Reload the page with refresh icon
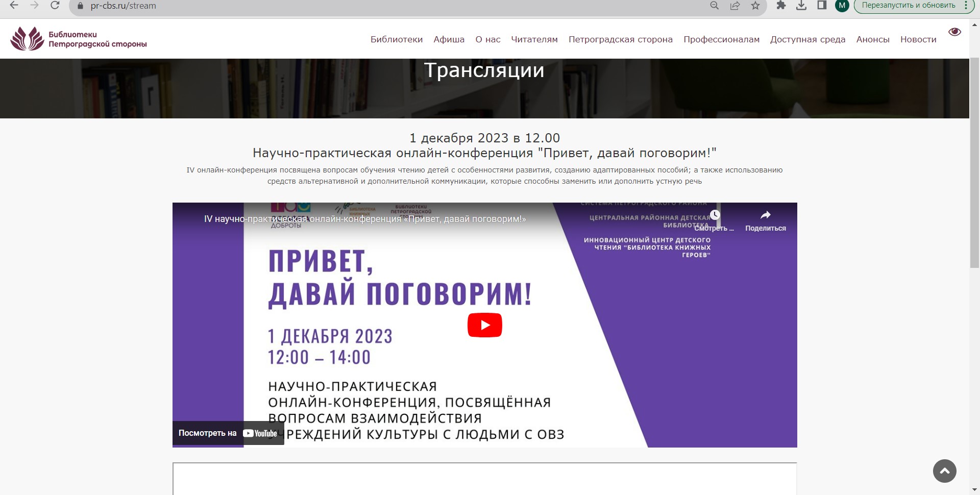 pyautogui.click(x=55, y=6)
